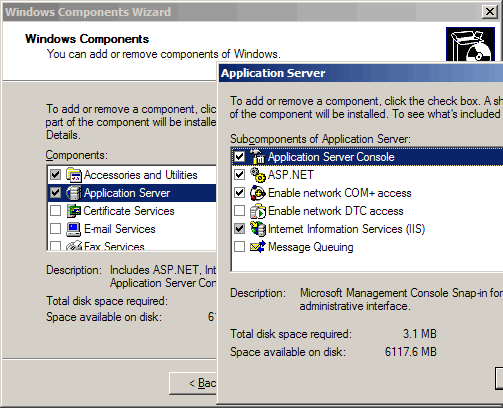The image size is (503, 408).
Task: Click the Fax Services icon
Action: pyautogui.click(x=74, y=245)
